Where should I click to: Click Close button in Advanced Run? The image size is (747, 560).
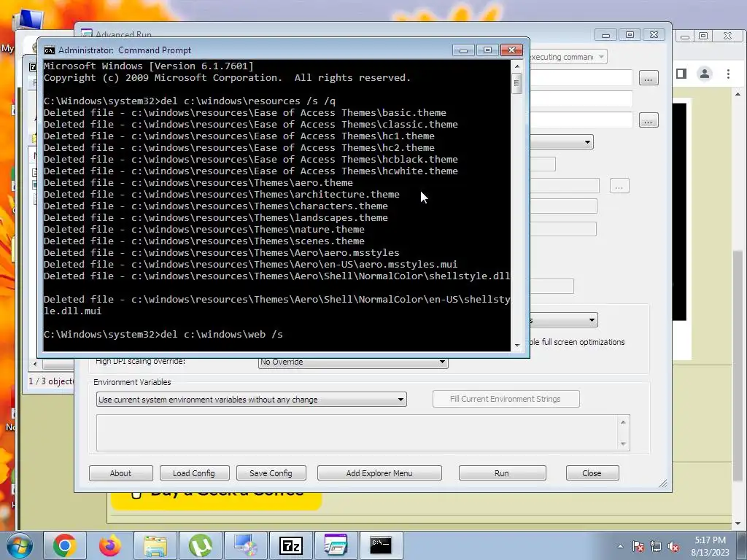click(592, 472)
